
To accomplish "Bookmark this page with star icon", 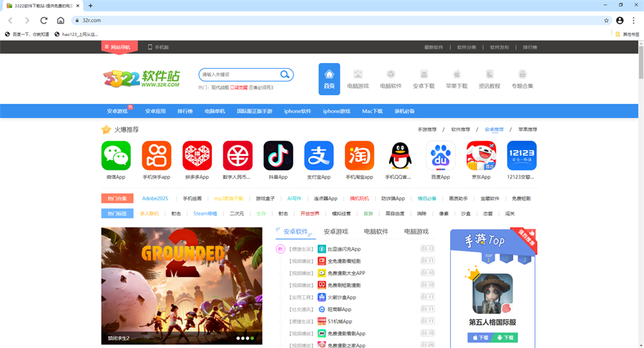I will tap(606, 20).
